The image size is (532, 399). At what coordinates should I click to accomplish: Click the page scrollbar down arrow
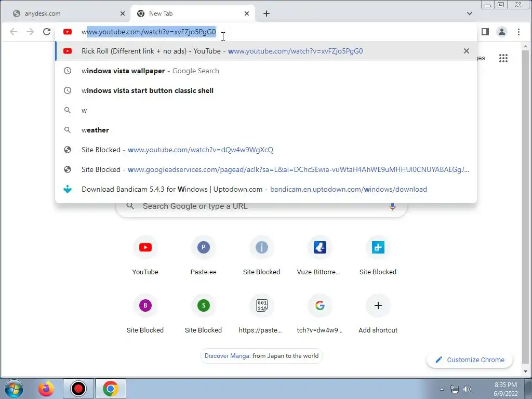pos(526,372)
